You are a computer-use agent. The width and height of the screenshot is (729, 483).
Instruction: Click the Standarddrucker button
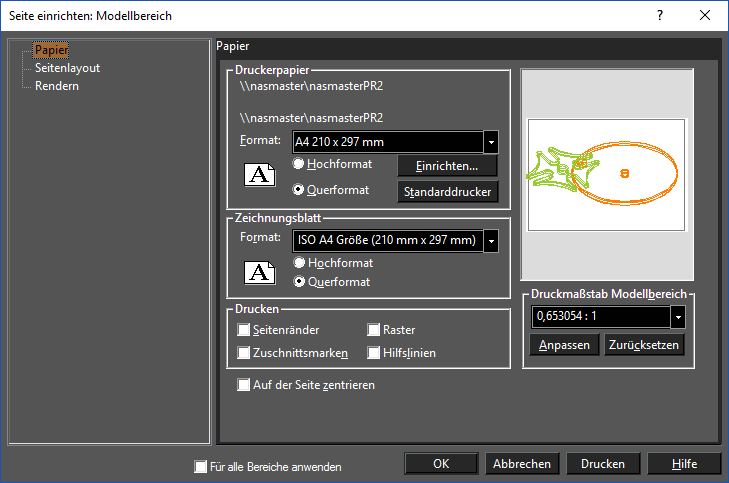(447, 192)
